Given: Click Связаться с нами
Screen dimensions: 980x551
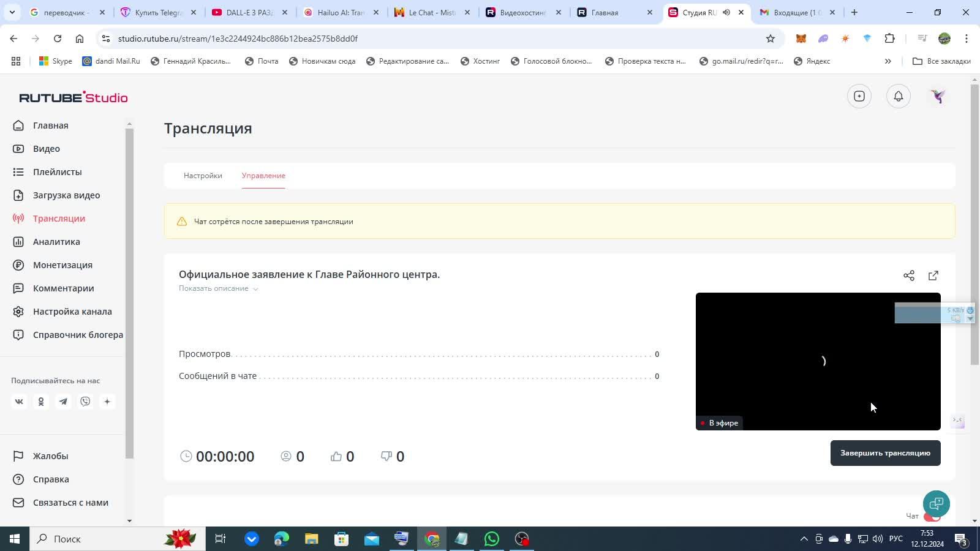Looking at the screenshot, I should 70,503.
